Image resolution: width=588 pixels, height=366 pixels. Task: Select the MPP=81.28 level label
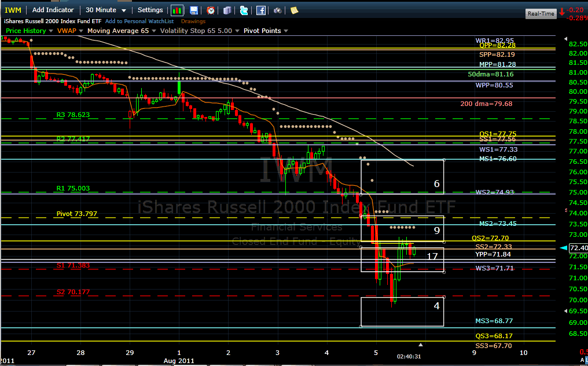click(x=497, y=64)
